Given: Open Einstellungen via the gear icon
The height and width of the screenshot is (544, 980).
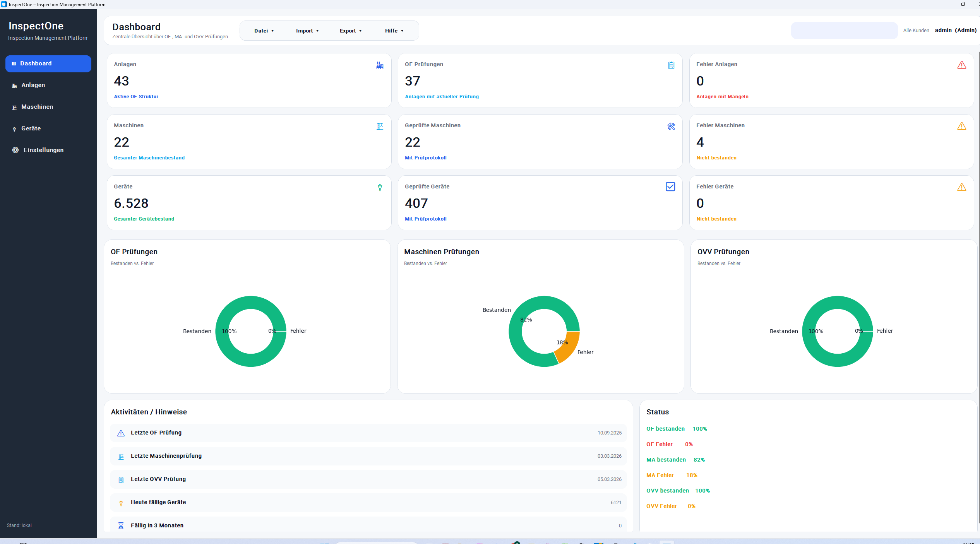Looking at the screenshot, I should click(x=15, y=150).
